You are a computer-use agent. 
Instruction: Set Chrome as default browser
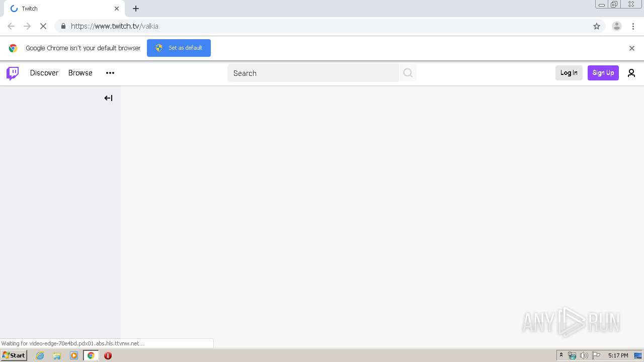coord(179,48)
